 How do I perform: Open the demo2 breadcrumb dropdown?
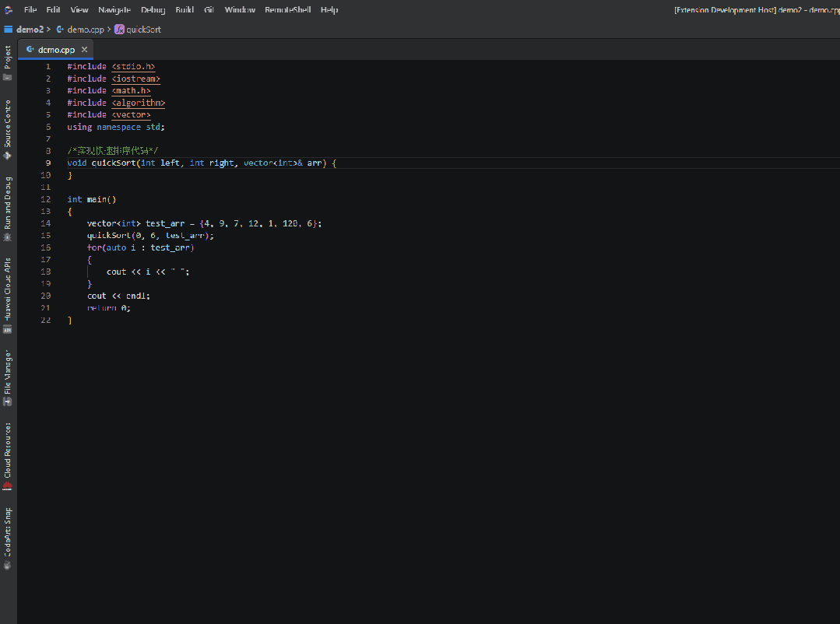point(30,29)
